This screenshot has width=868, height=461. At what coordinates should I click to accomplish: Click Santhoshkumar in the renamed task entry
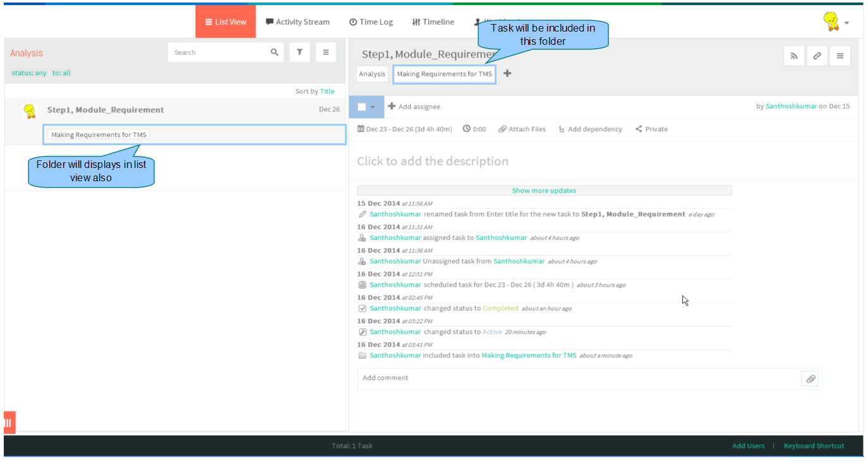click(x=395, y=214)
